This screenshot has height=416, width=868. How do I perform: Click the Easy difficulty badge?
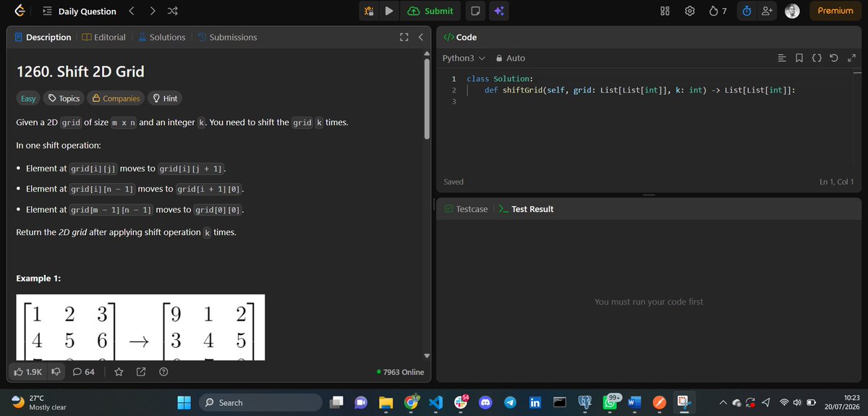[27, 98]
